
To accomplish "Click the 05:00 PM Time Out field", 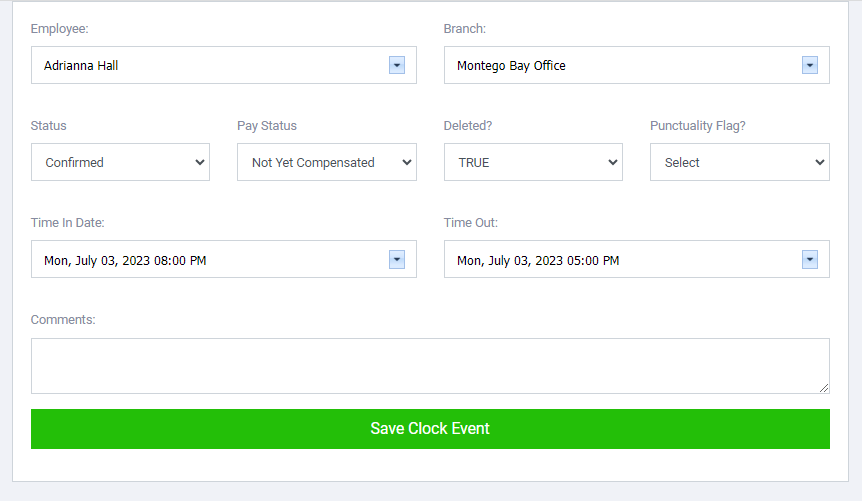I will coord(622,260).
